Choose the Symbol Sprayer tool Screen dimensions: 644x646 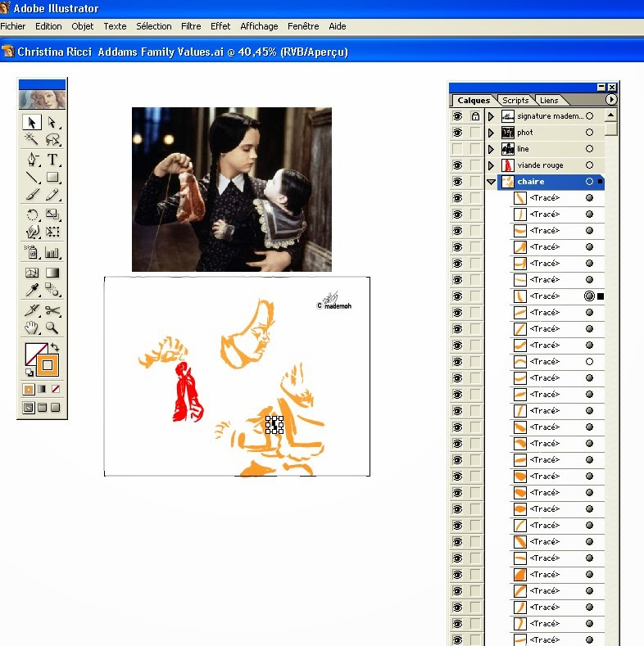pyautogui.click(x=32, y=252)
